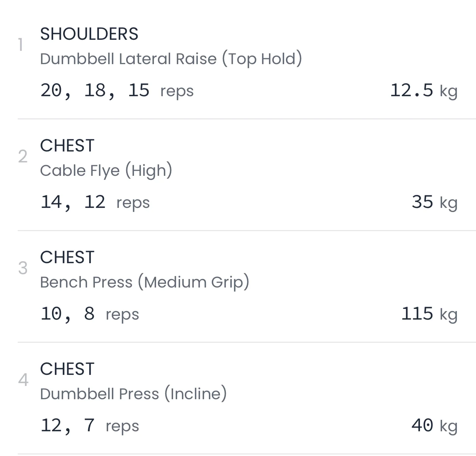Click the row number 2 marker
This screenshot has width=476, height=456.
(x=23, y=157)
